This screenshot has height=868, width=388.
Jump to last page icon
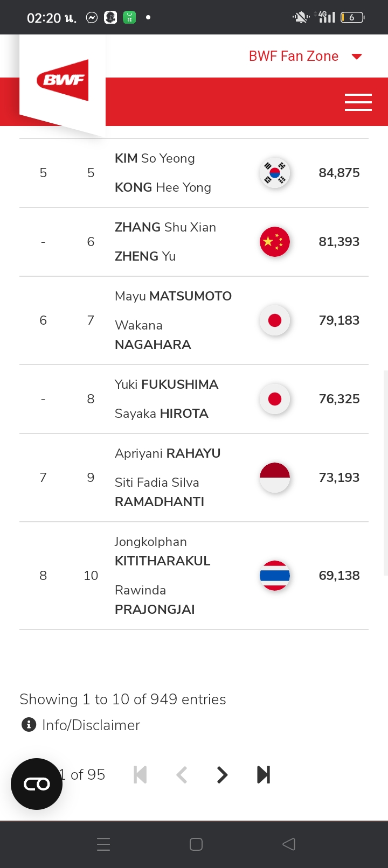(264, 775)
